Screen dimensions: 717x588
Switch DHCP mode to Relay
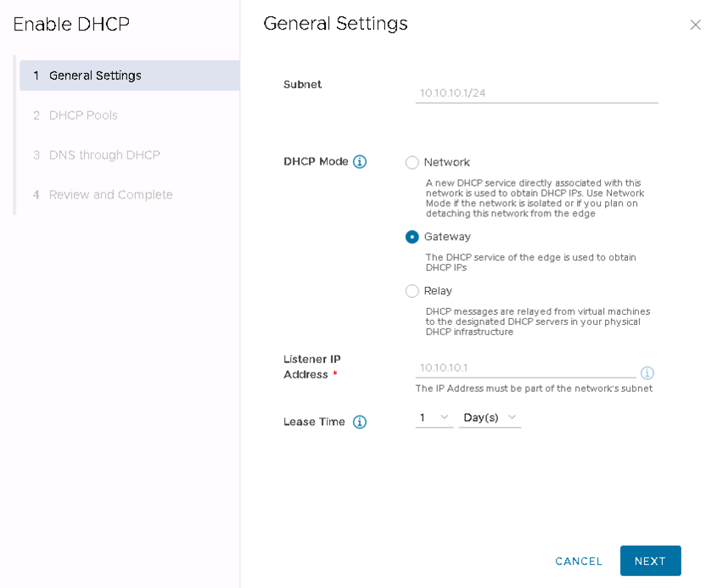pyautogui.click(x=412, y=291)
